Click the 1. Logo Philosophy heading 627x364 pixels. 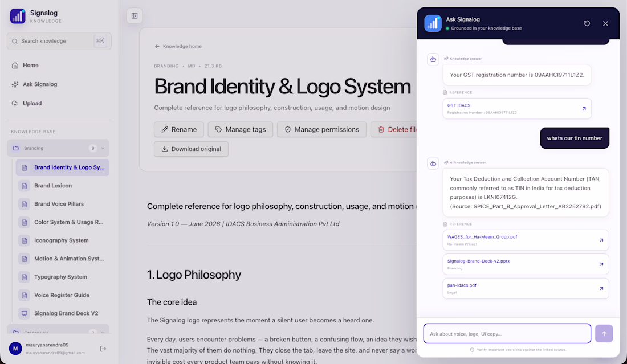[x=194, y=275]
